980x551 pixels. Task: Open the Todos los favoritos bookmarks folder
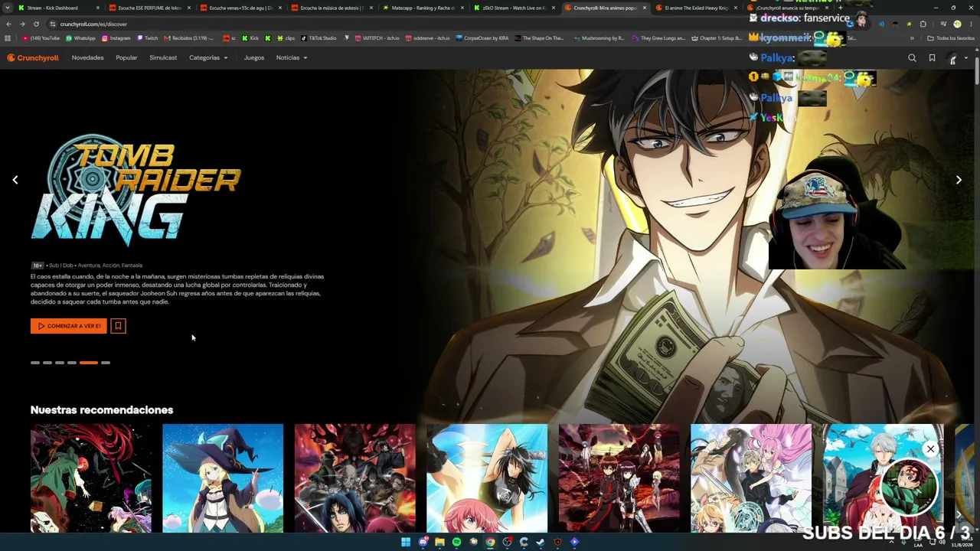(x=950, y=37)
